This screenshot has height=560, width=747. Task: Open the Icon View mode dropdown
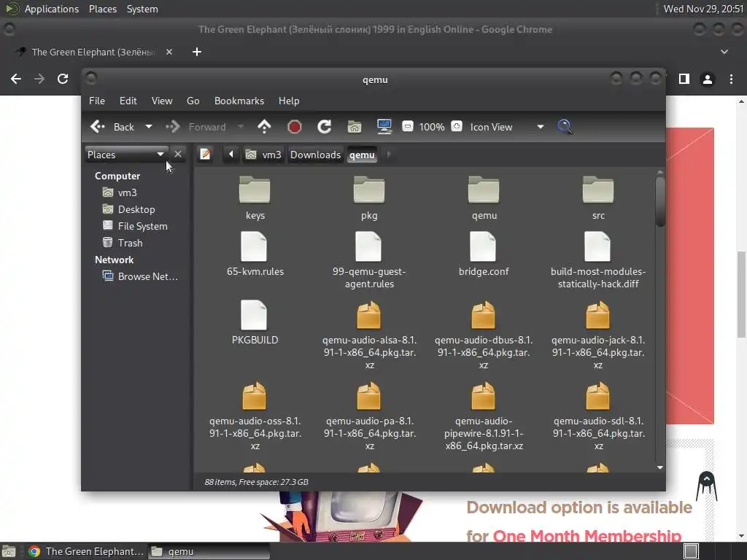coord(506,127)
